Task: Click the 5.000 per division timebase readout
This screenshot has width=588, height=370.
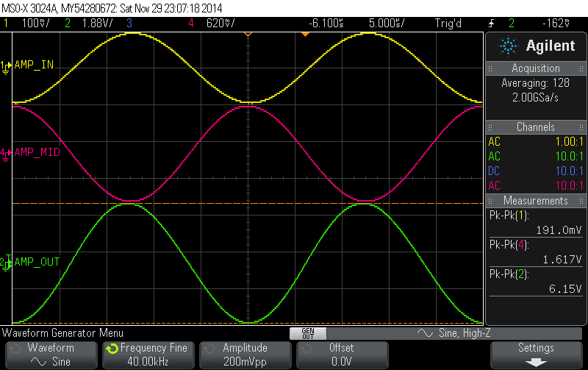Action: [387, 24]
